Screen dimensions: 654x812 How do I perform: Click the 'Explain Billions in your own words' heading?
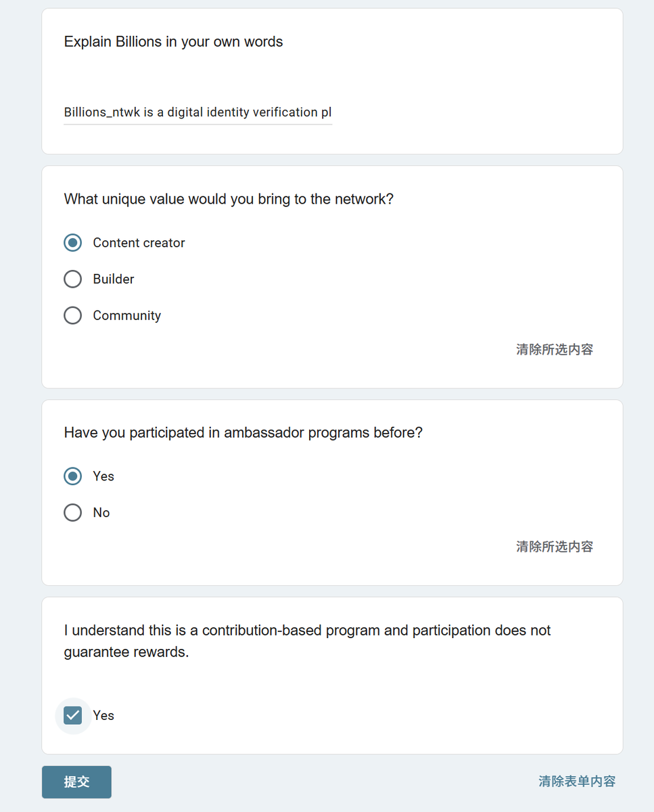pyautogui.click(x=173, y=42)
